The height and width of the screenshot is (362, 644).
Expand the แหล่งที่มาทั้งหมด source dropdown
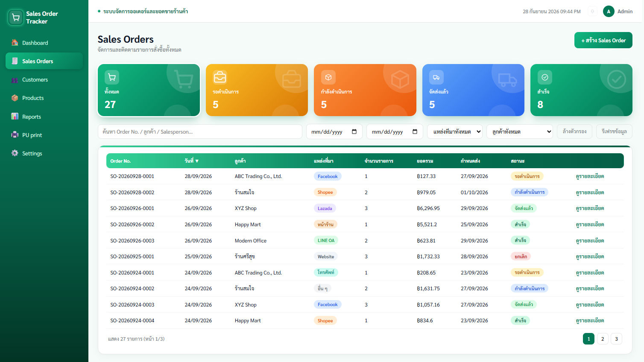click(x=455, y=131)
